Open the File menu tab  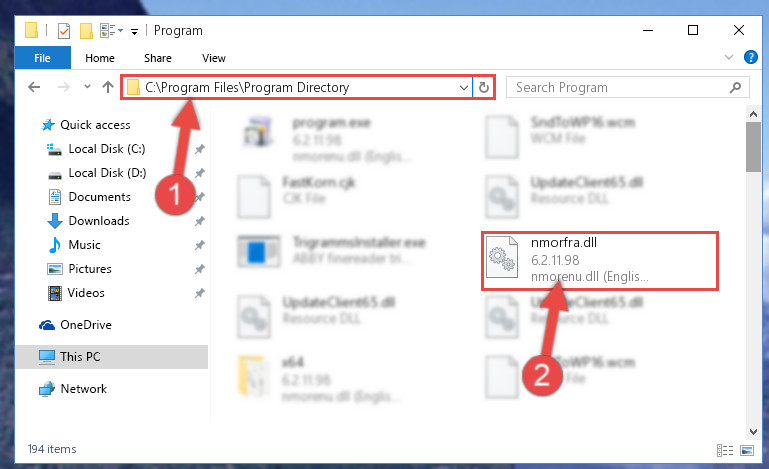click(43, 58)
